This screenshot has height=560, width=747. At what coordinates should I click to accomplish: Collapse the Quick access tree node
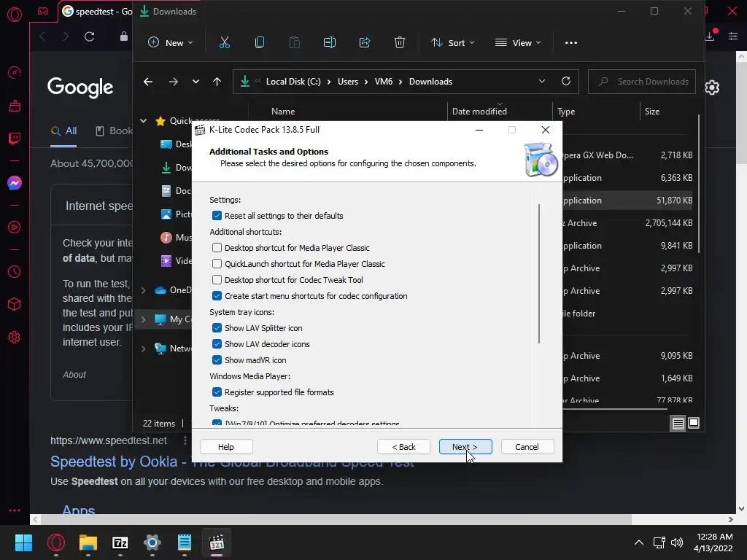tap(144, 121)
